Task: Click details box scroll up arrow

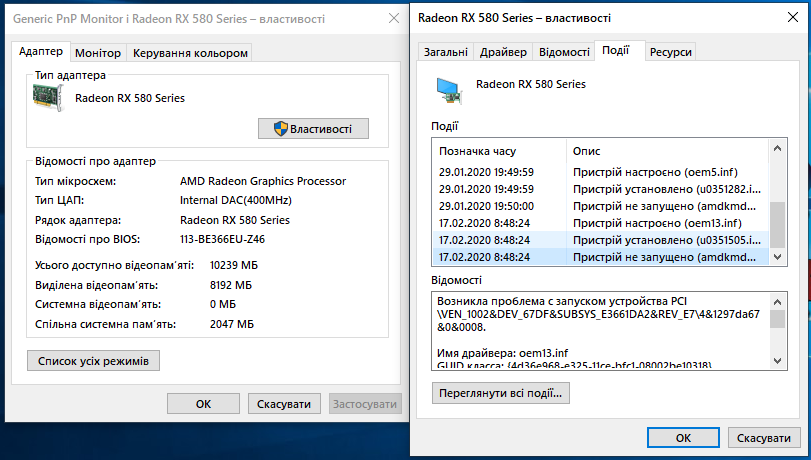Action: (x=777, y=301)
